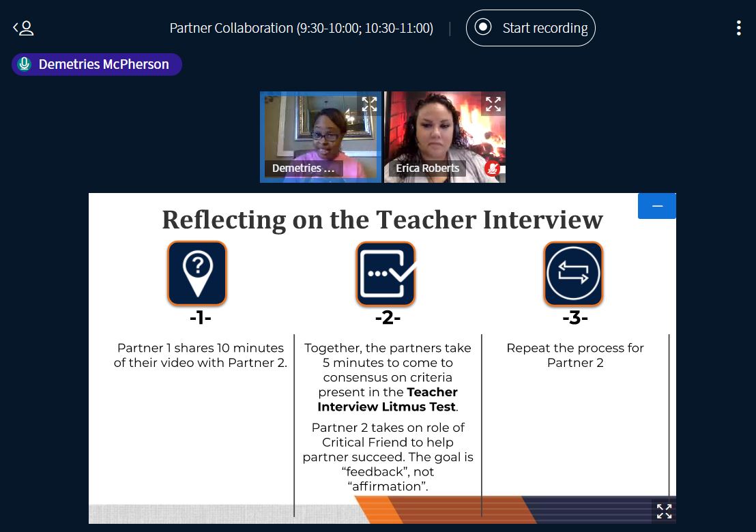
Task: Click the record circle icon inside Start recording
Action: click(x=482, y=27)
